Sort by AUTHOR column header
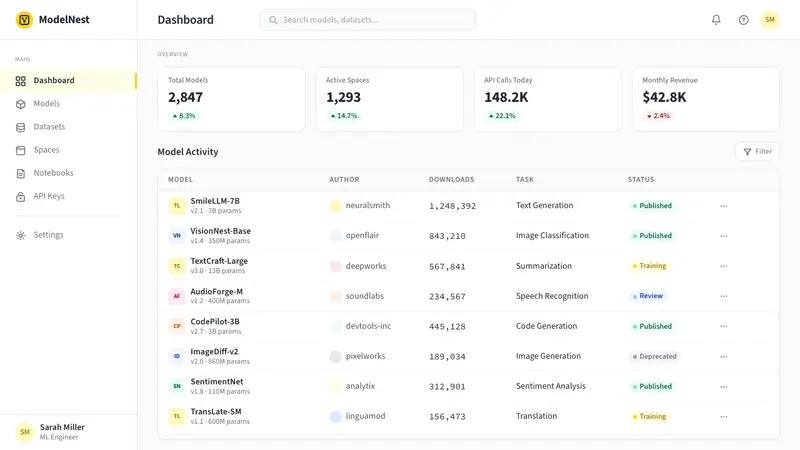Screen dimensions: 800x450 pyautogui.click(x=344, y=180)
